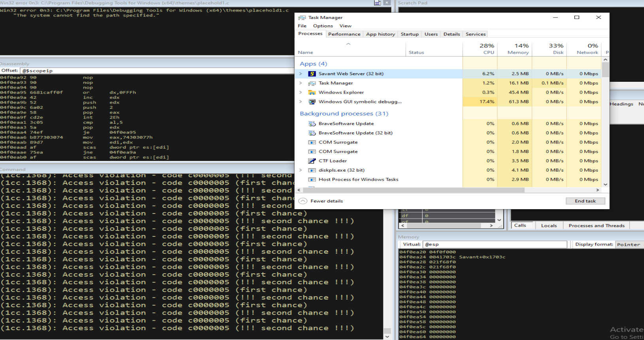Viewport: 644px width, 340px height.
Task: Switch to the Startup tab
Action: pyautogui.click(x=410, y=34)
